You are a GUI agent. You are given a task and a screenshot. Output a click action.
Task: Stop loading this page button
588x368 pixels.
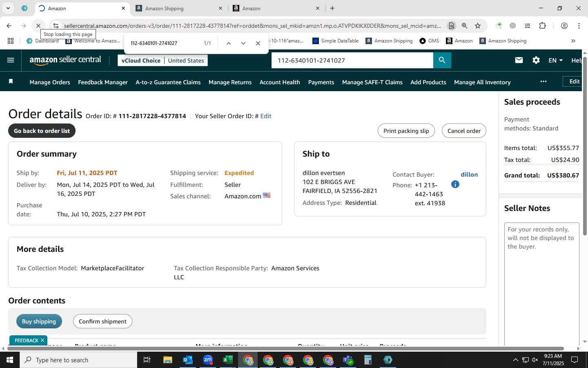point(38,25)
